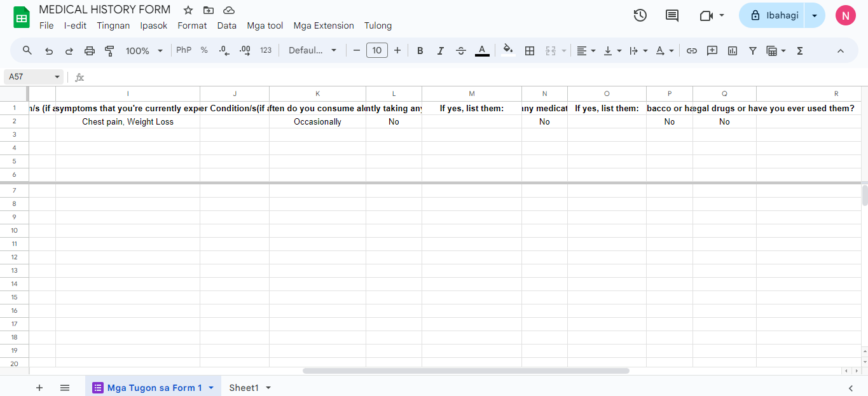Select the Occasionally cell
This screenshot has height=396, width=868.
(317, 121)
